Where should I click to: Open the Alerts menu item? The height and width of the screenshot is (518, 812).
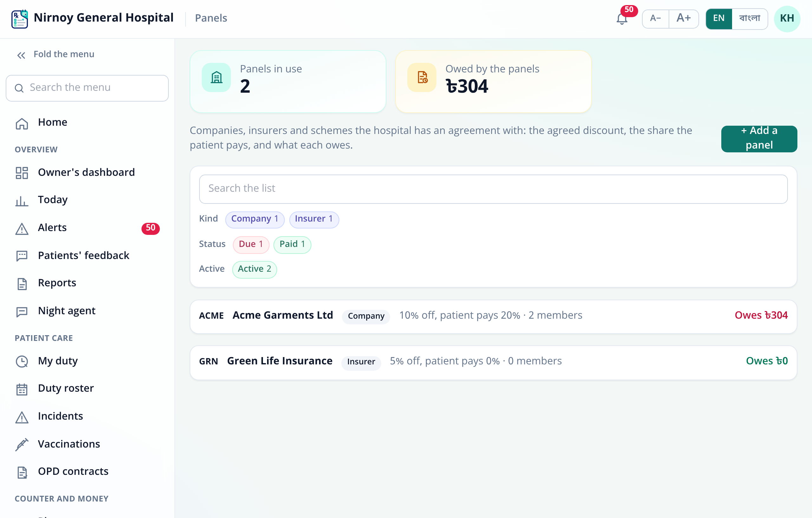point(87,228)
